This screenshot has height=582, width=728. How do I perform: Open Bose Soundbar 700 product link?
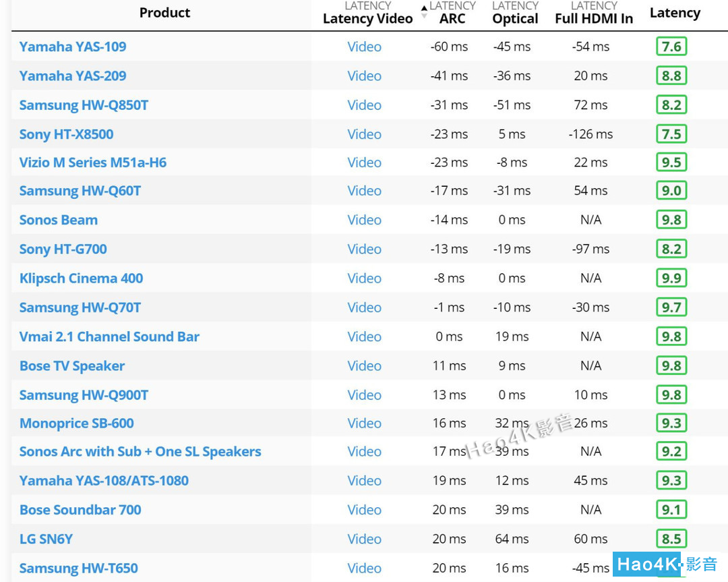coord(80,510)
